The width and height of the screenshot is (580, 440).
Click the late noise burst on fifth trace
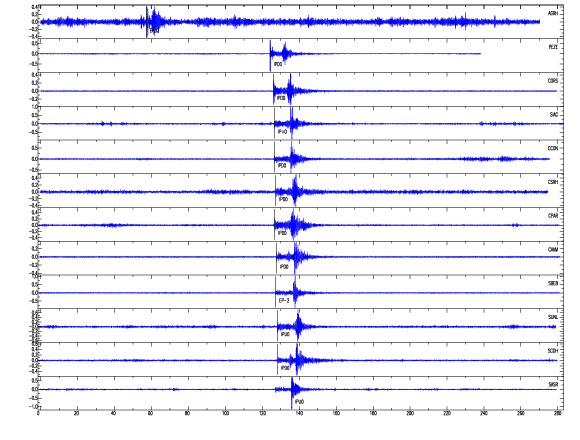[503, 159]
